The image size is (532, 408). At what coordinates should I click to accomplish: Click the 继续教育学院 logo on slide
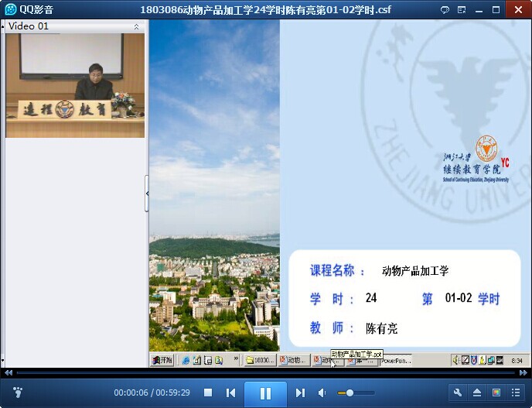tap(476, 159)
